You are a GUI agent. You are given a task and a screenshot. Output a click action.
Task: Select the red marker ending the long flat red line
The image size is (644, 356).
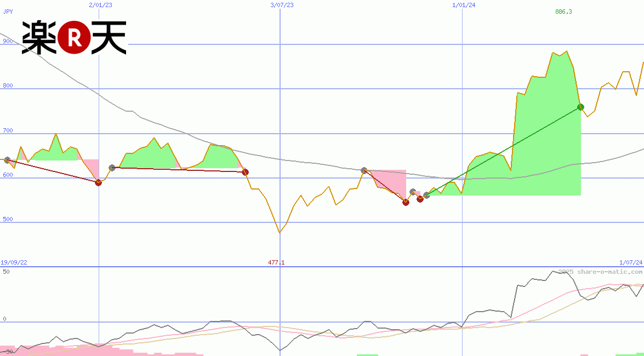245,172
